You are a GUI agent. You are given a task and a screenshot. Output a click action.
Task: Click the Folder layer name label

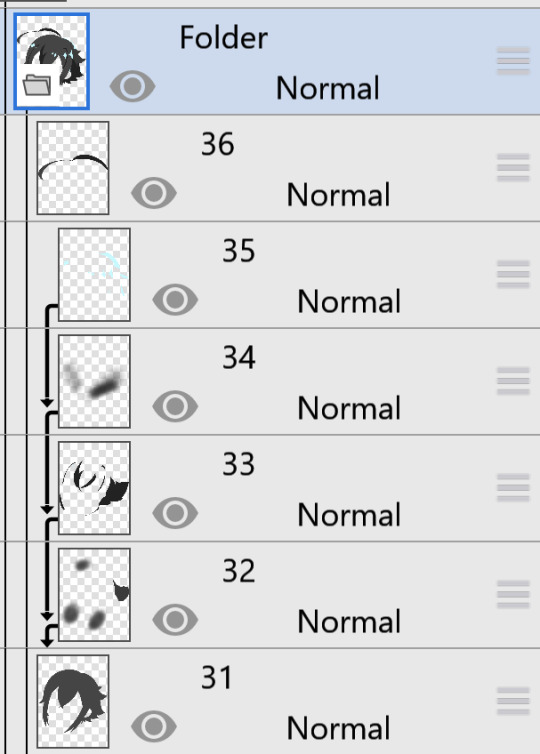point(224,38)
